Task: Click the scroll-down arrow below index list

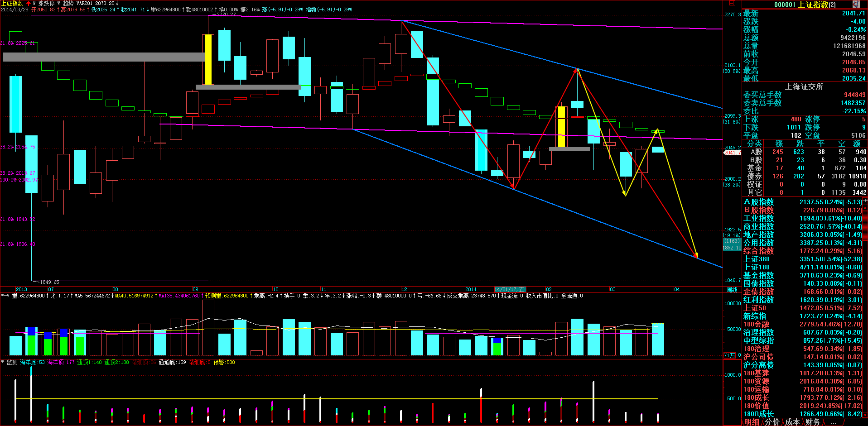Action: click(865, 415)
